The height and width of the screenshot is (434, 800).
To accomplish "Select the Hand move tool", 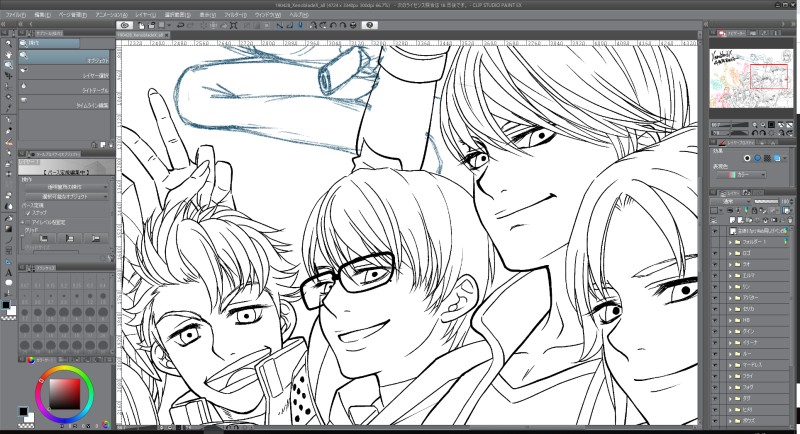I will 8,55.
